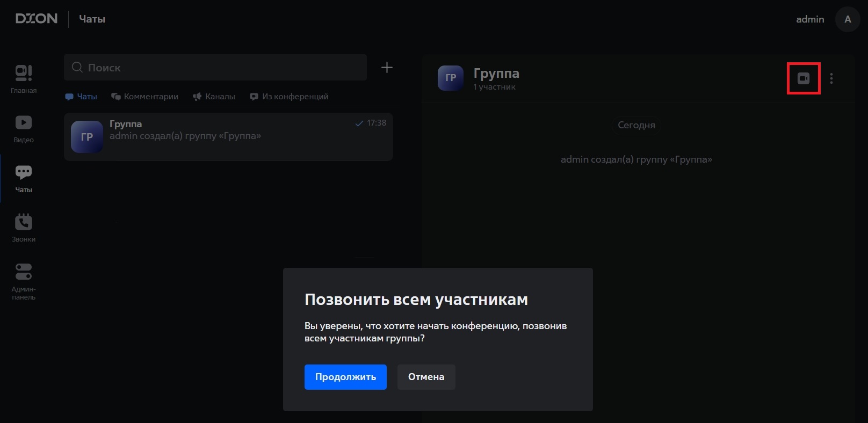Switch to the Каналы tab
868x423 pixels.
pos(214,97)
